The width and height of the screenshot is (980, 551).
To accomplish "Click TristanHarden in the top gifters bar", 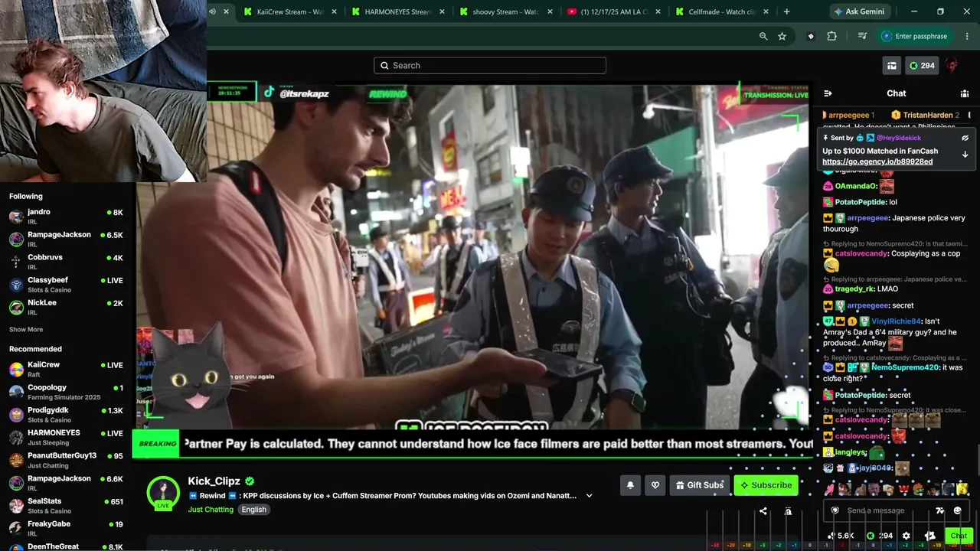I will (x=927, y=115).
